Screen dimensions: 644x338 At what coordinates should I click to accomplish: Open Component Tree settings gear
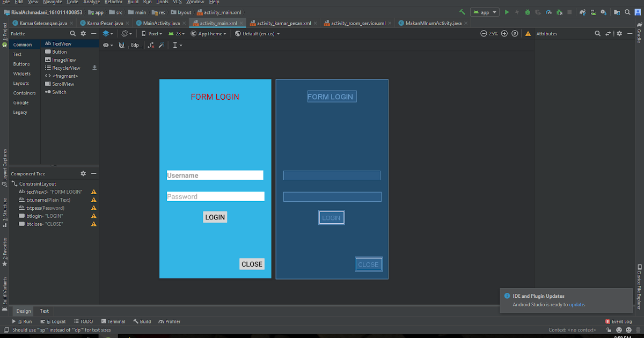click(83, 173)
